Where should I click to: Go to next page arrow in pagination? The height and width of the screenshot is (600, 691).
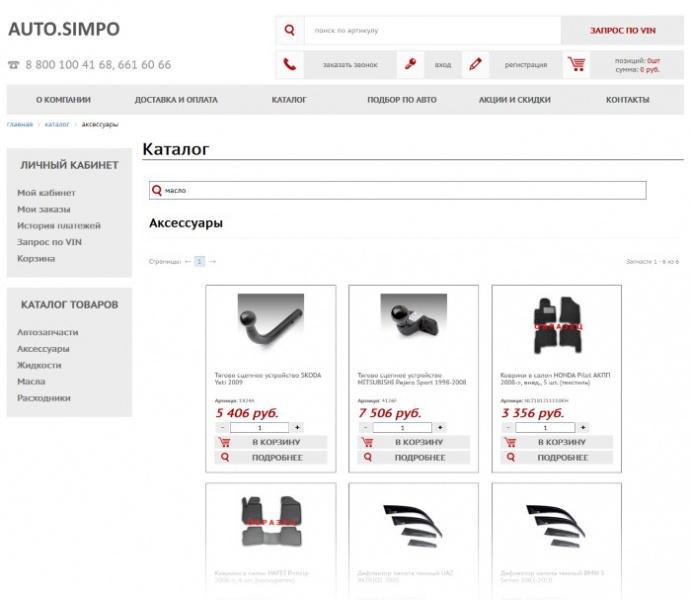point(212,261)
